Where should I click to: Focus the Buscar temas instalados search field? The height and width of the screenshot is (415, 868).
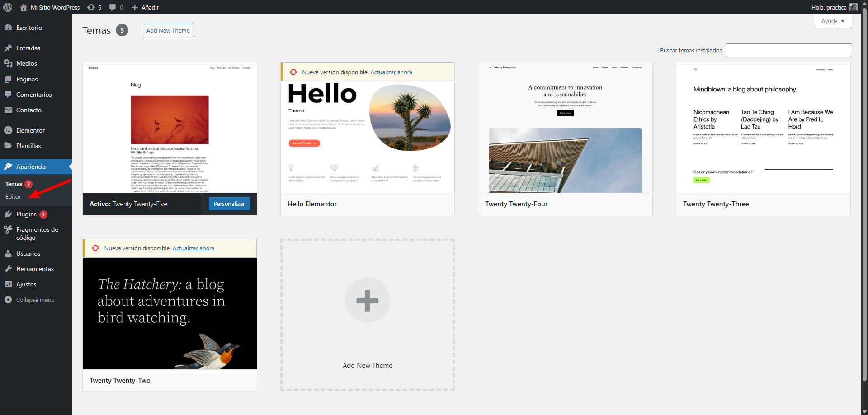point(788,50)
